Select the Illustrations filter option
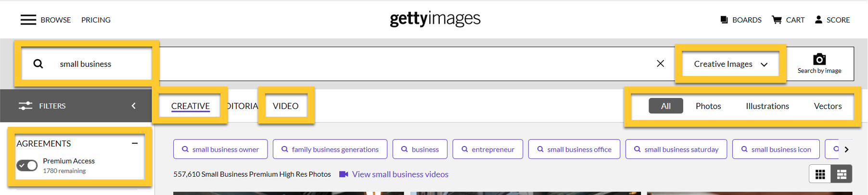 tap(767, 106)
